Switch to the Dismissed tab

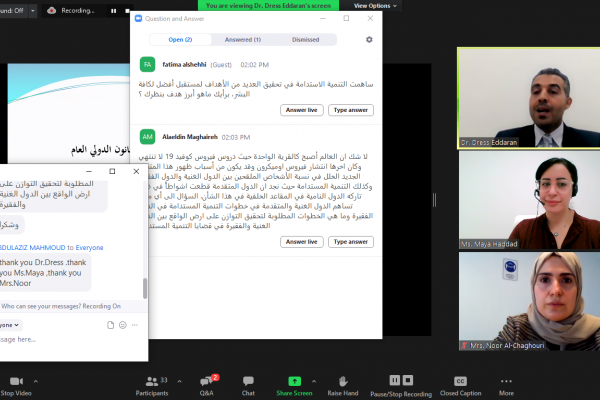(305, 39)
